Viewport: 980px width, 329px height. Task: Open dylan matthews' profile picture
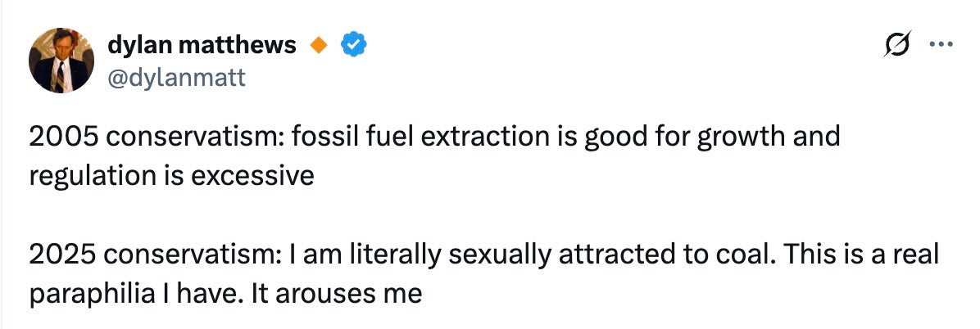tap(61, 63)
